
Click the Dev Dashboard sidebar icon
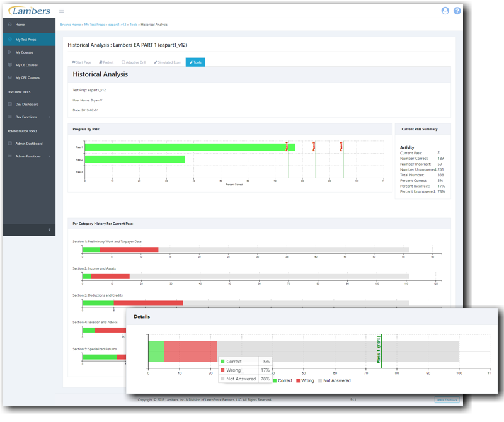tap(10, 104)
